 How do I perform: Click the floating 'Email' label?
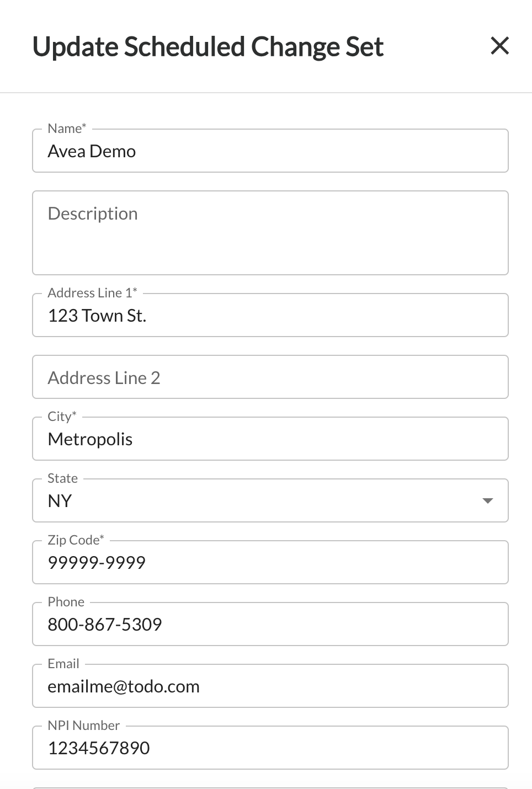point(63,664)
